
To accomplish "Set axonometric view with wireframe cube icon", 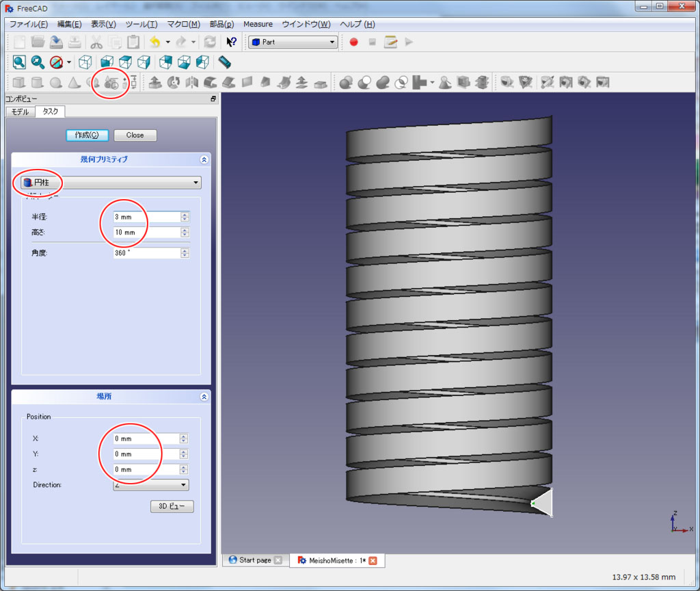I will 85,62.
